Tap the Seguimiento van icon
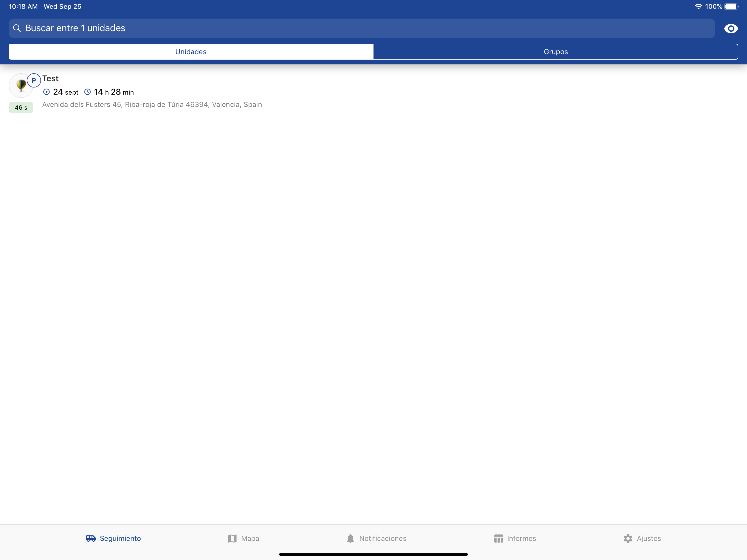 click(x=91, y=538)
